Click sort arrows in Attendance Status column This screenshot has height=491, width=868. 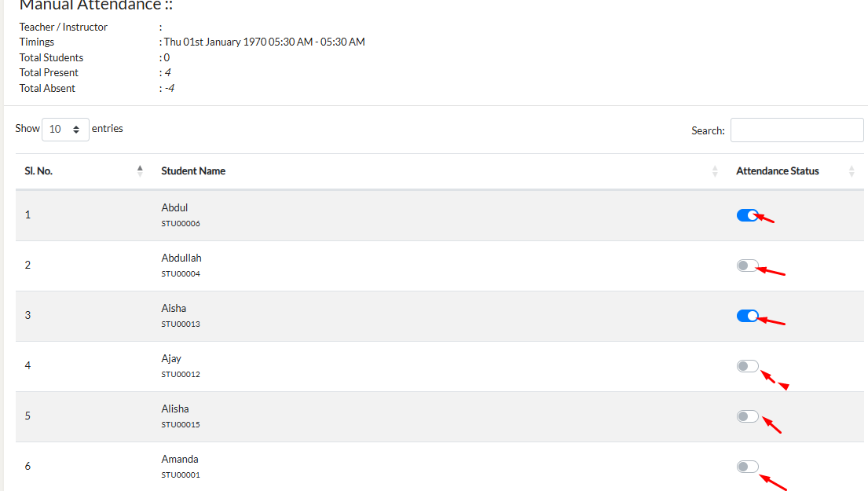click(x=852, y=171)
